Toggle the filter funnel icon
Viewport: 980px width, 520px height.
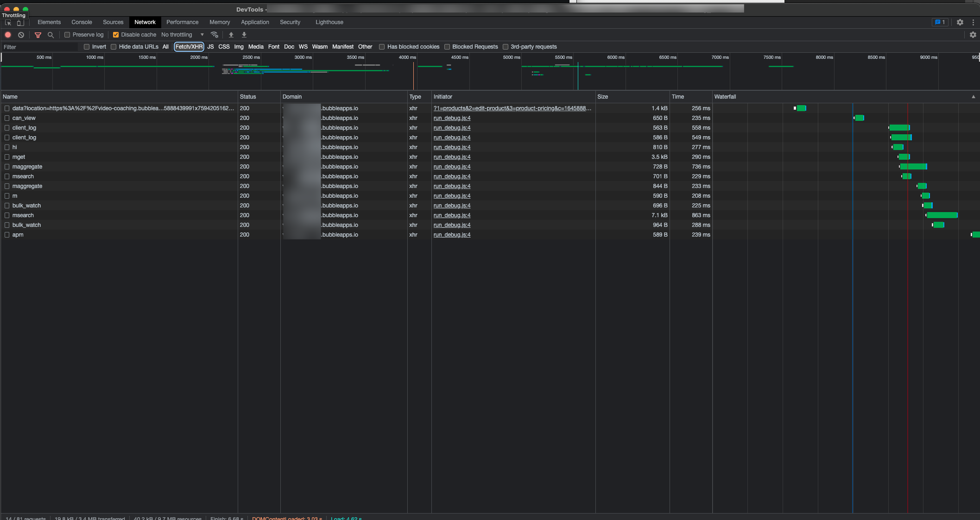[38, 35]
